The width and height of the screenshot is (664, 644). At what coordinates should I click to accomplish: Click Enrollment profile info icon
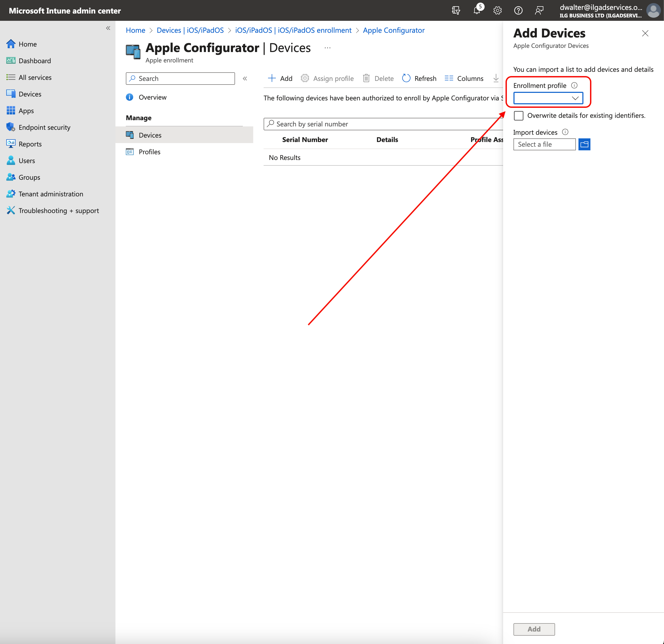(x=574, y=85)
